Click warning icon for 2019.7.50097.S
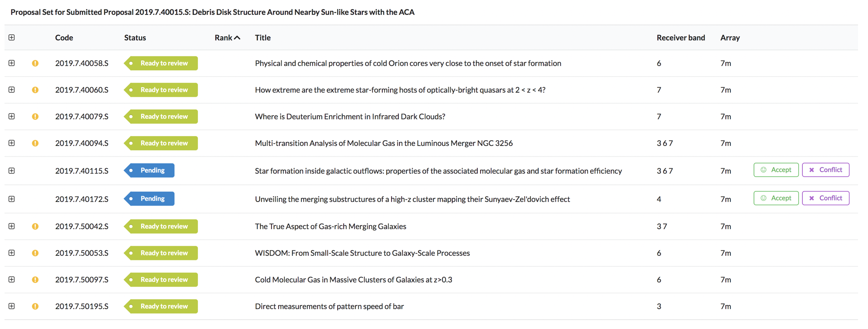This screenshot has width=868, height=329. pos(35,280)
